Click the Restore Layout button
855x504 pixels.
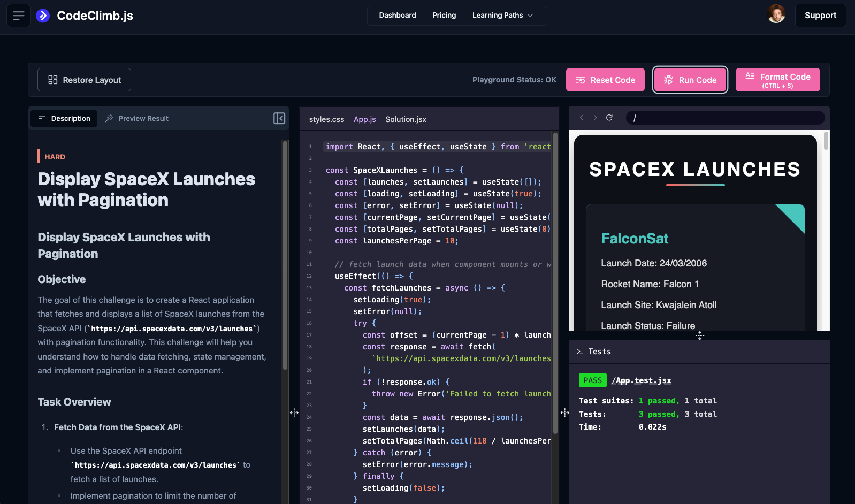coord(84,80)
